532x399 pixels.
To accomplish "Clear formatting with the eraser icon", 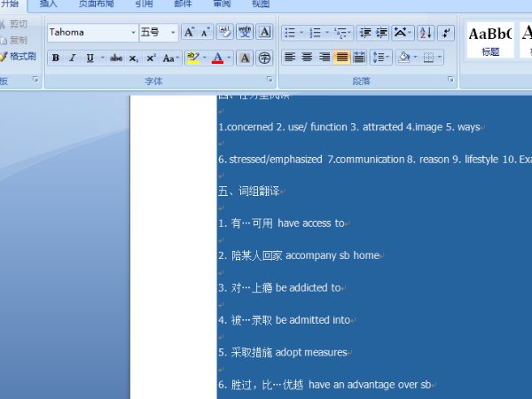I will (x=225, y=33).
